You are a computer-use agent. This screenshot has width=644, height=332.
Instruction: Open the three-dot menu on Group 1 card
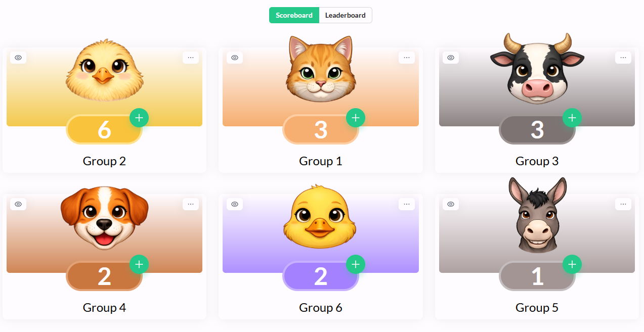click(x=407, y=58)
